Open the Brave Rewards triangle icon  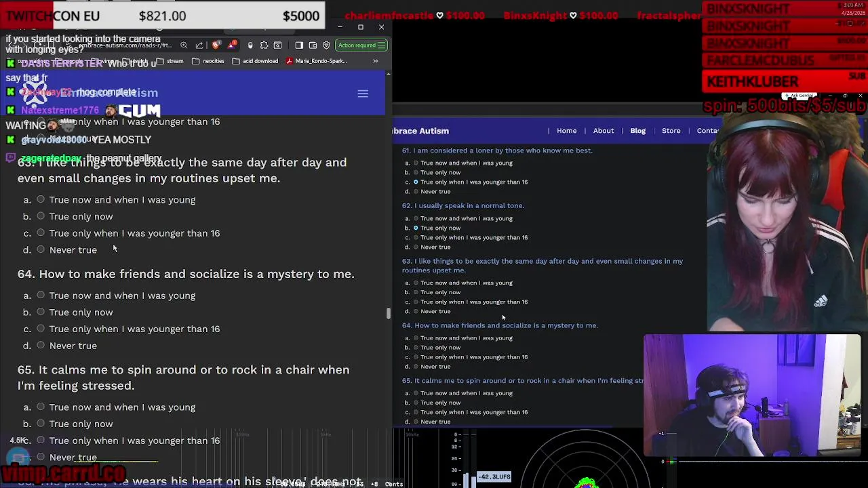233,45
